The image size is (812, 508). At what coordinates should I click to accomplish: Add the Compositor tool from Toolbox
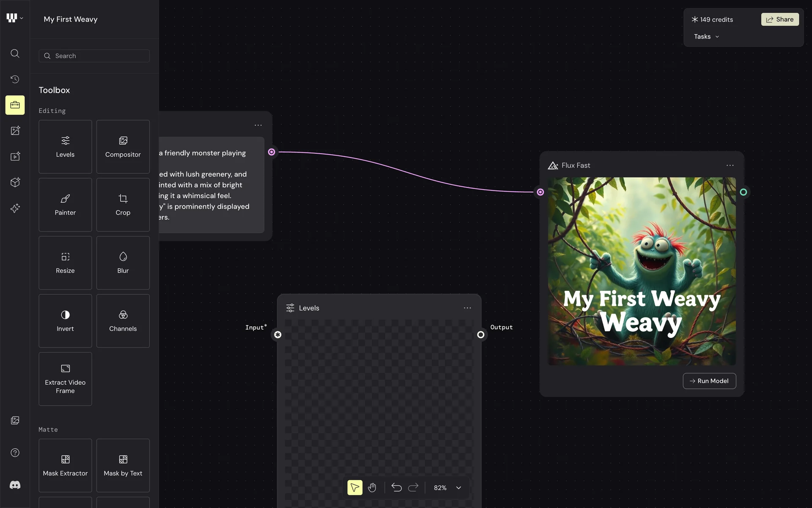pyautogui.click(x=123, y=147)
